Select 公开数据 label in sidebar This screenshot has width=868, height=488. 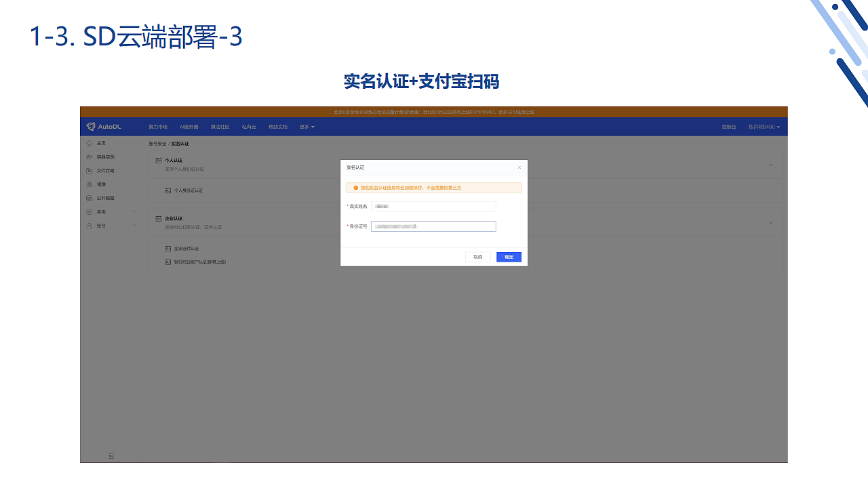106,198
